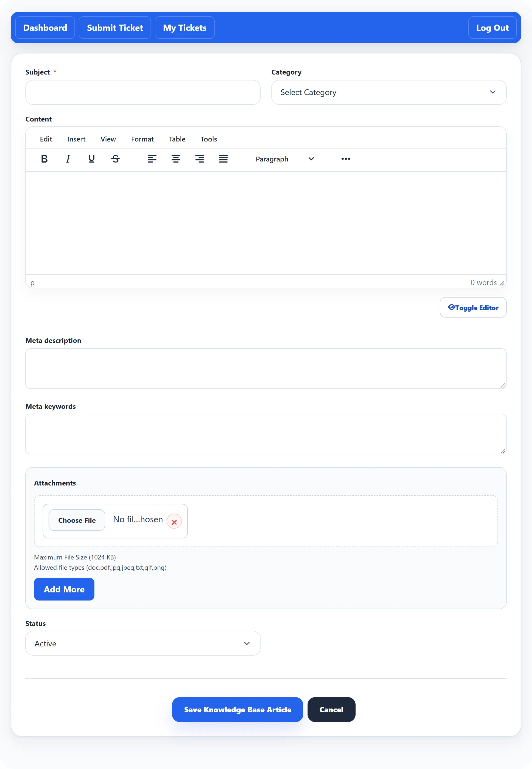Open the Table menu in editor
The image size is (532, 769).
point(177,139)
